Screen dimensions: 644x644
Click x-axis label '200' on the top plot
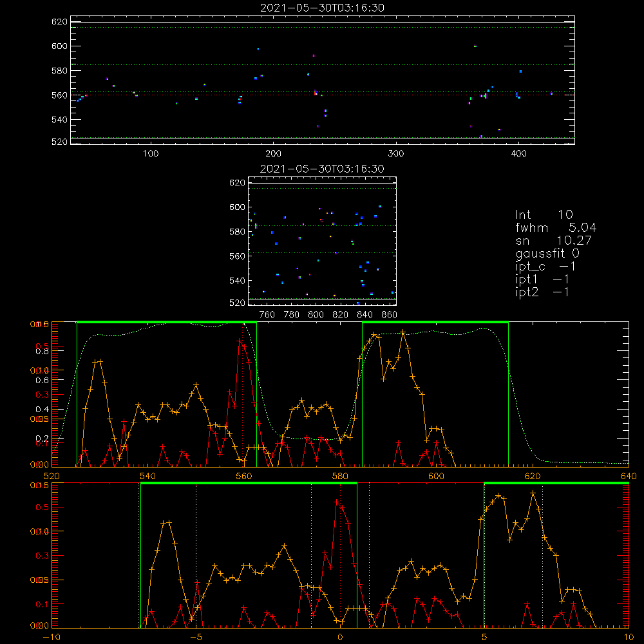[273, 154]
